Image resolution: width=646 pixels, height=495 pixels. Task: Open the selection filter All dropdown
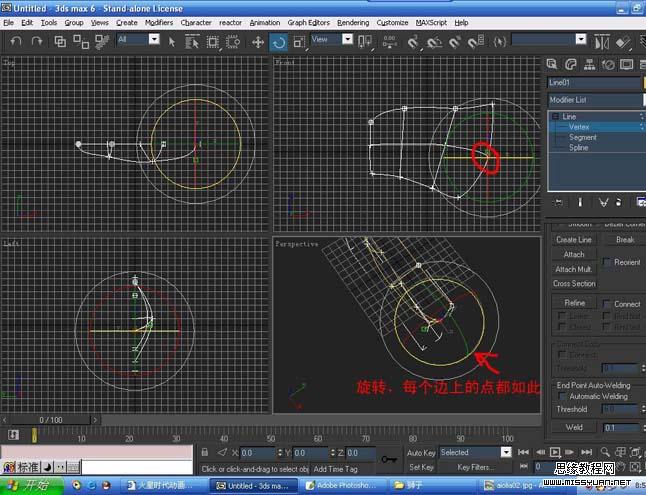click(x=154, y=40)
